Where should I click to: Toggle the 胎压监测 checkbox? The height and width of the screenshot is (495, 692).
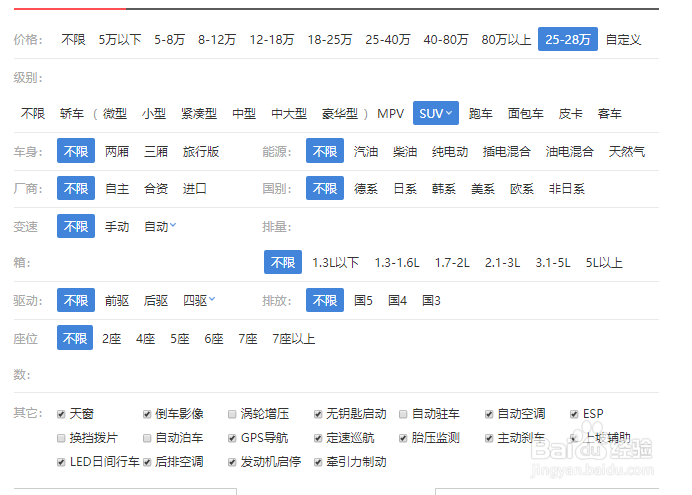(x=403, y=438)
